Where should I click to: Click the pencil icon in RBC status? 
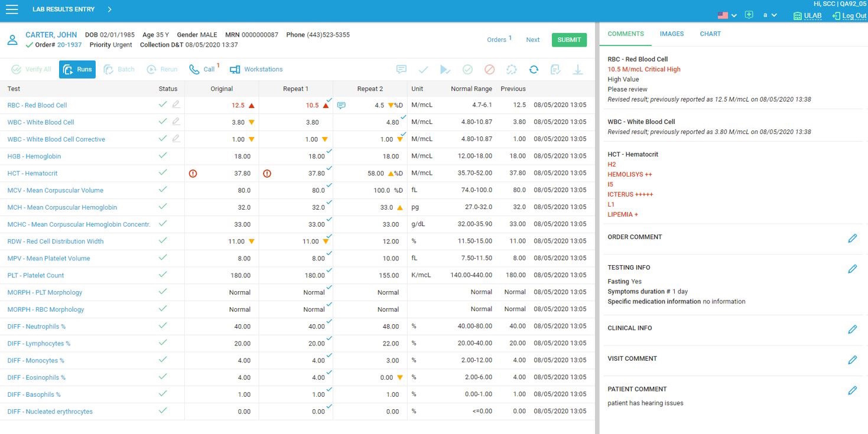[x=176, y=105]
